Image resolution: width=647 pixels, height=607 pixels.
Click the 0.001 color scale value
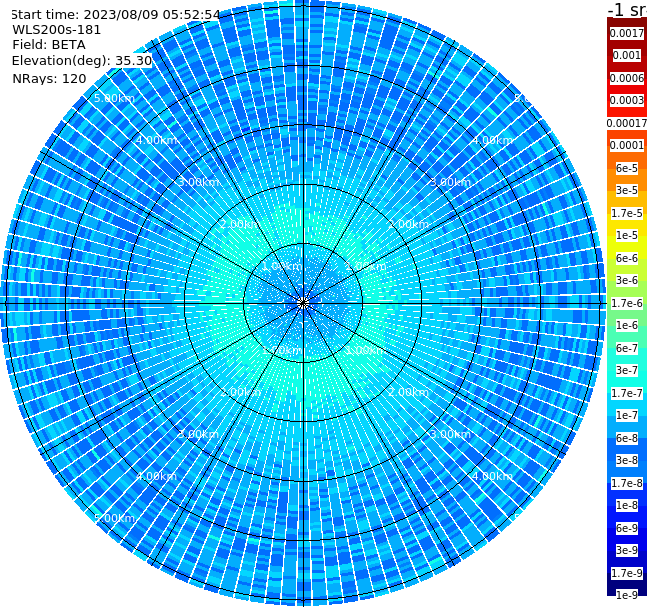pyautogui.click(x=627, y=55)
